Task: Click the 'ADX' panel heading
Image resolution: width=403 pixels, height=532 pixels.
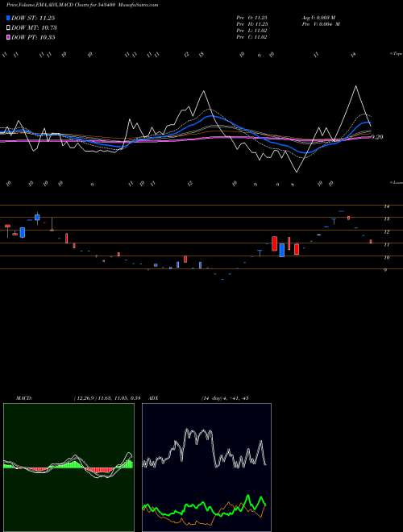Action: [154, 398]
